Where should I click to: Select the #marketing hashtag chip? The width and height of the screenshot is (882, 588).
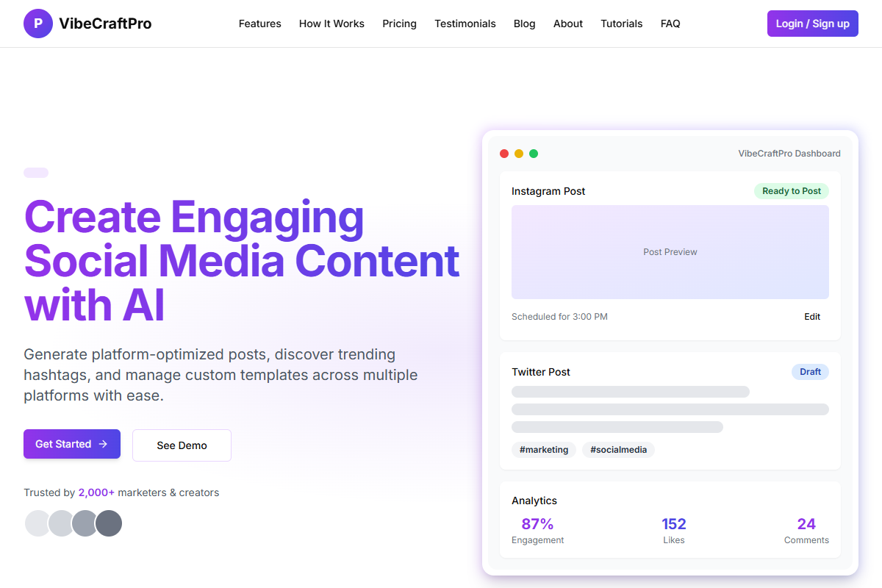point(544,450)
